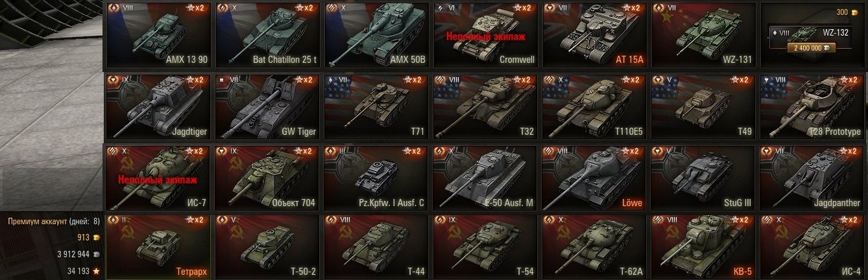The width and height of the screenshot is (868, 280).
Task: Open the Jagdtiger tank slot
Action: pos(158,106)
